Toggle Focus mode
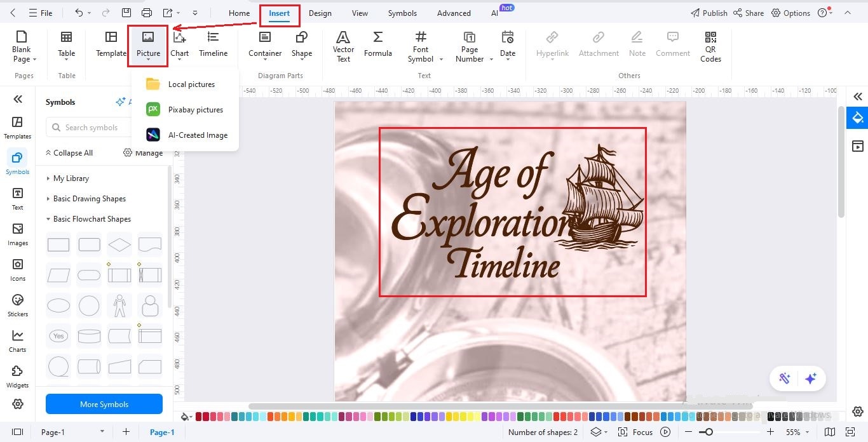Viewport: 868px width, 442px height. click(x=635, y=432)
